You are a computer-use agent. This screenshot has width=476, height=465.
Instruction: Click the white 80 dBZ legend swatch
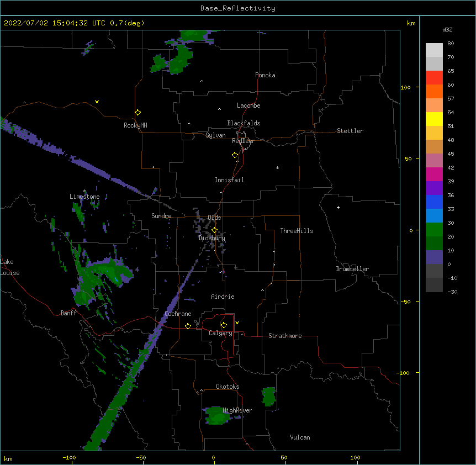[434, 50]
